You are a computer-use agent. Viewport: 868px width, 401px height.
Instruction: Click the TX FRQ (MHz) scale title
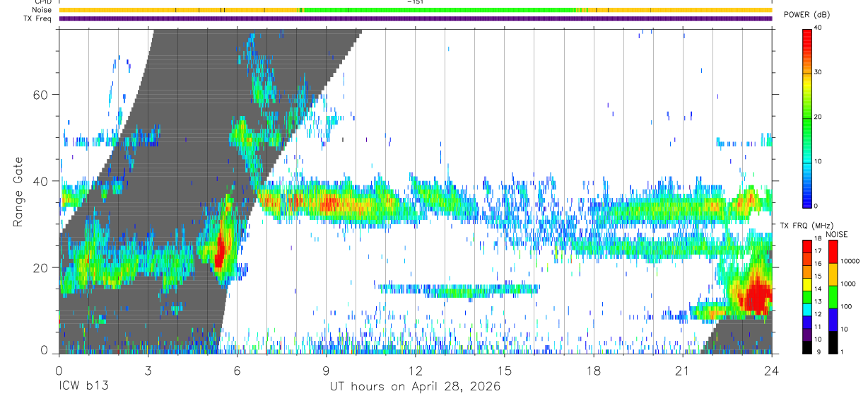point(807,226)
